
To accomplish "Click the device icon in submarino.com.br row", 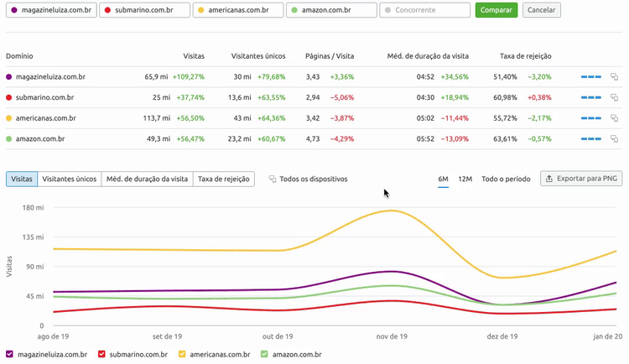I will click(x=614, y=97).
